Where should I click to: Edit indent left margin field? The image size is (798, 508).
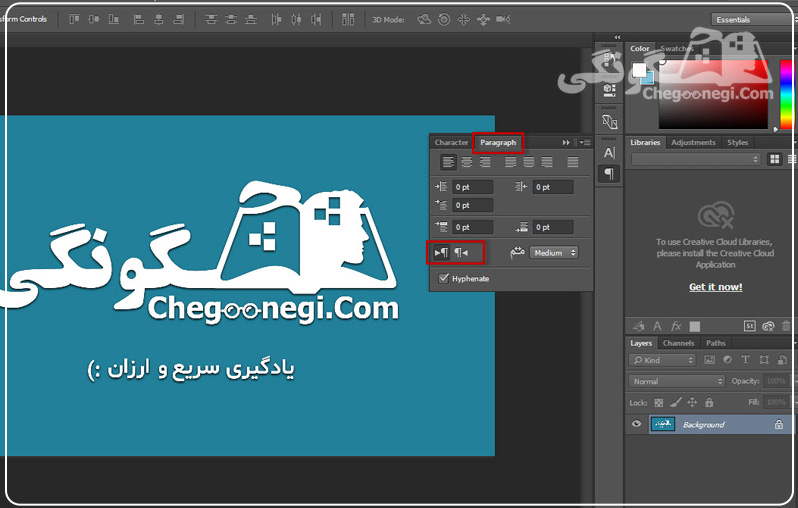(473, 187)
